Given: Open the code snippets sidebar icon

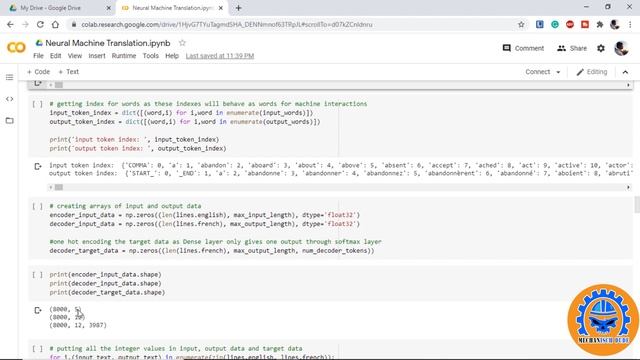Looking at the screenshot, I should 9,99.
